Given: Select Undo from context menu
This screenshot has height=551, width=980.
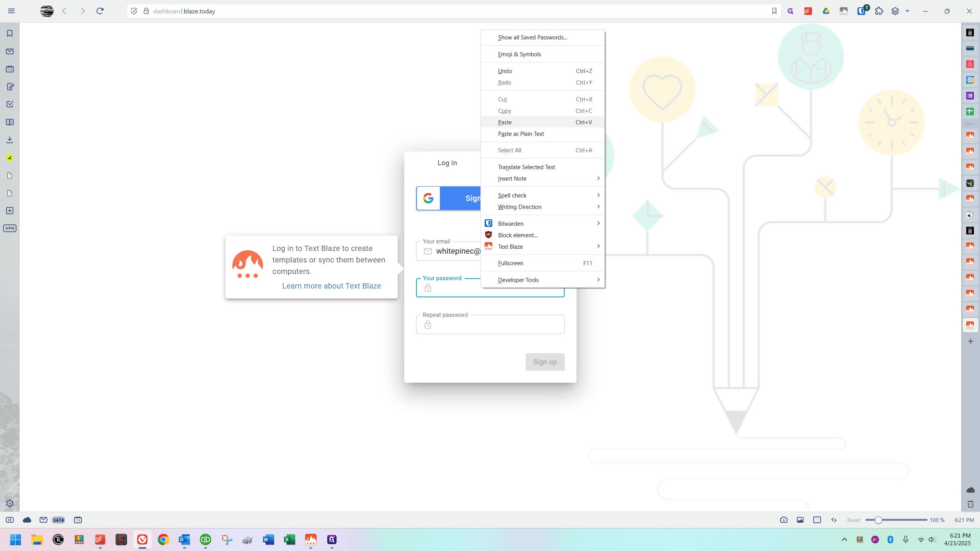Looking at the screenshot, I should pyautogui.click(x=542, y=71).
